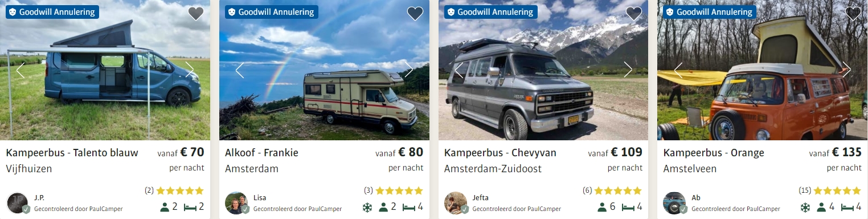
Task: Click Ab's owner avatar
Action: click(x=674, y=203)
